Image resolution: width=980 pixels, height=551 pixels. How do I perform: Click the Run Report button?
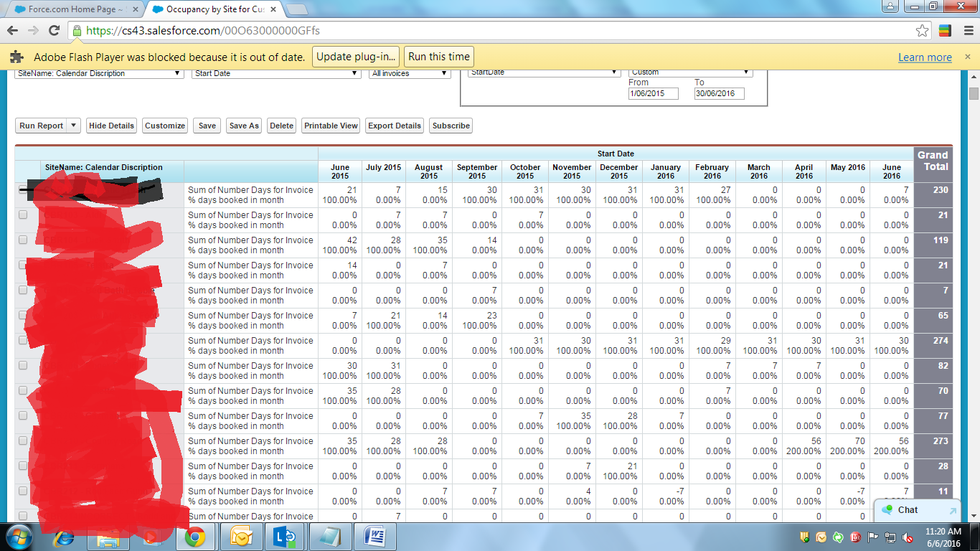tap(41, 126)
